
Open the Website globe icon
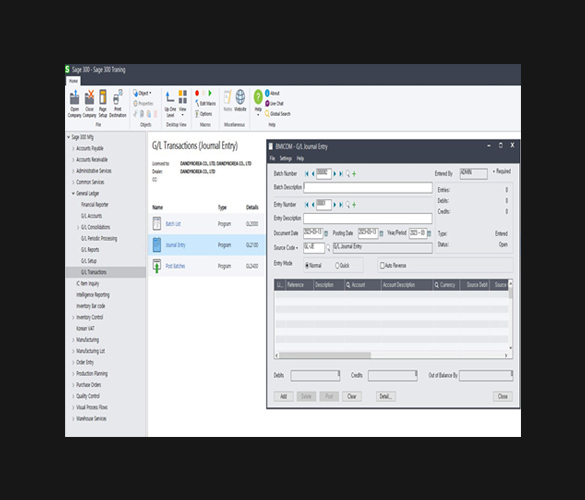240,97
